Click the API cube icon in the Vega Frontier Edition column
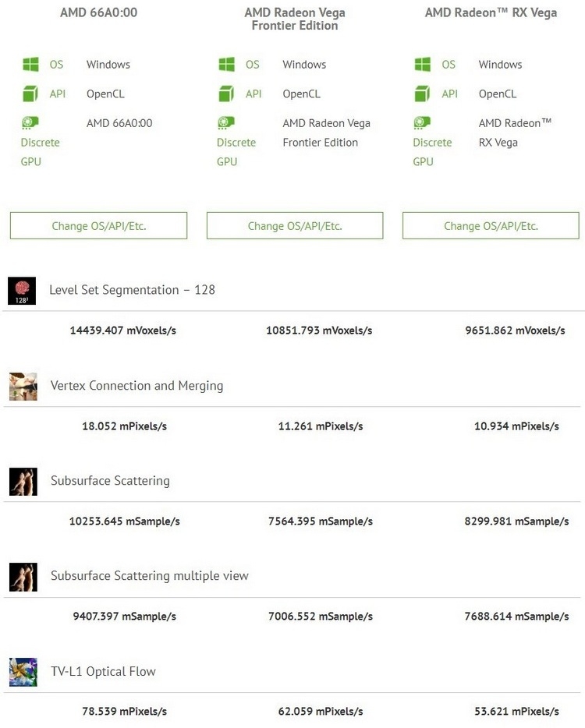Screen dimensions: 585x728 pyautogui.click(x=226, y=94)
